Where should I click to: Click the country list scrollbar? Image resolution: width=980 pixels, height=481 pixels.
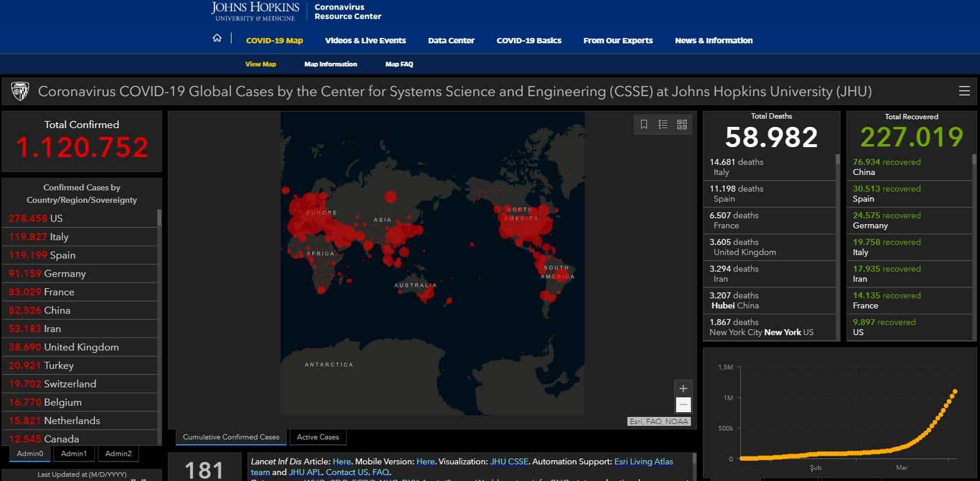159,218
